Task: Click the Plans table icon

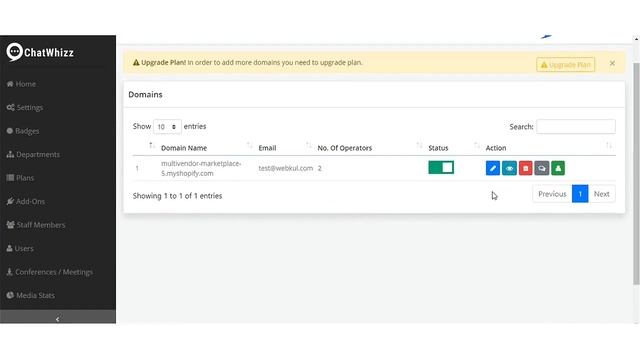Action: (10, 178)
